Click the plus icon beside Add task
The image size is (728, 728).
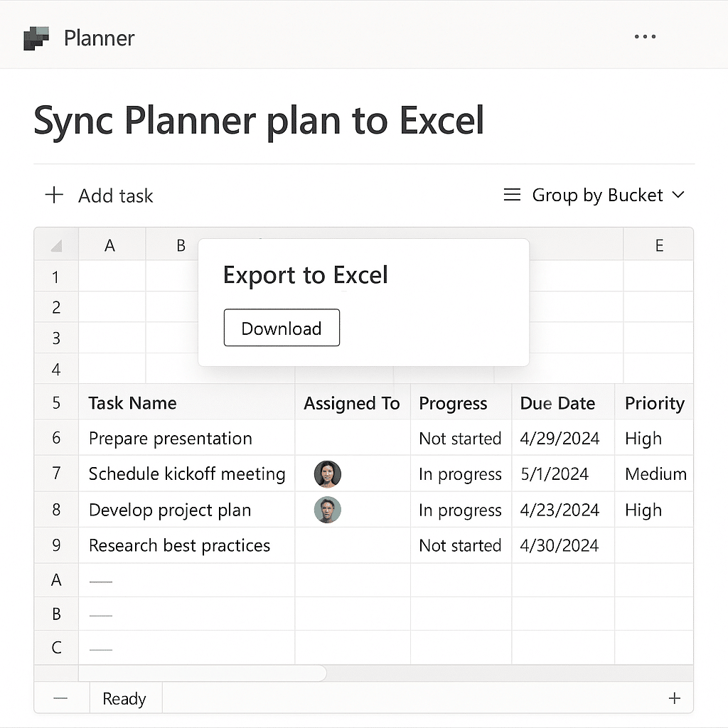54,195
